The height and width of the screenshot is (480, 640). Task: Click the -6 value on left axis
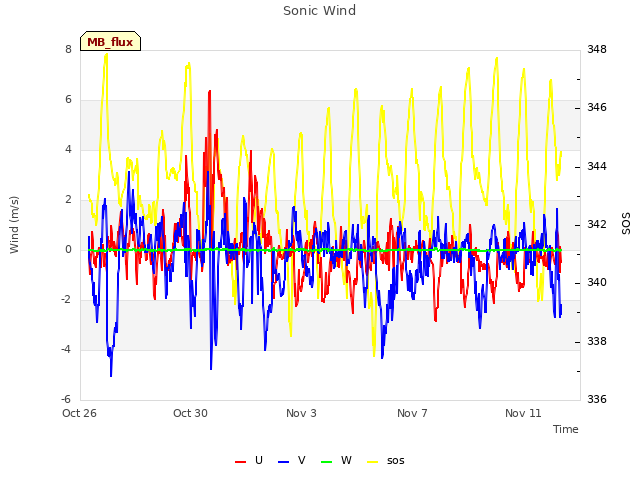[x=66, y=400]
